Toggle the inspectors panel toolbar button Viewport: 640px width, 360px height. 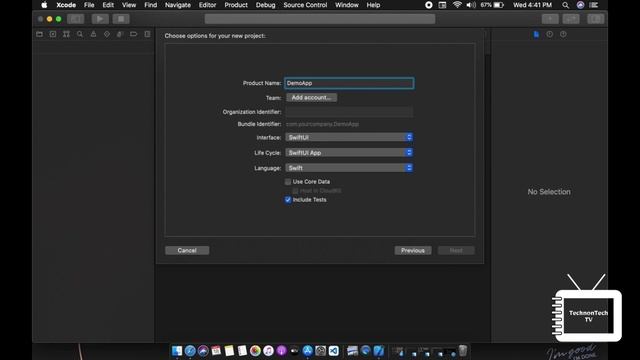tap(596, 19)
